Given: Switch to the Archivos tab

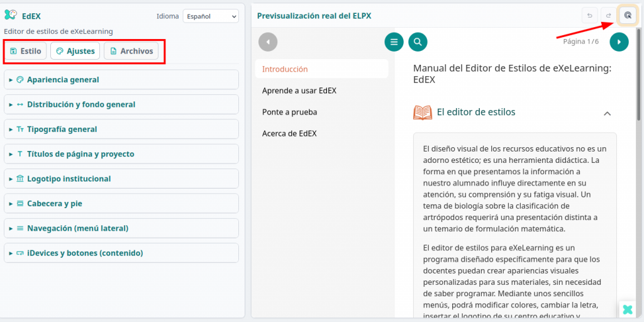Looking at the screenshot, I should 131,51.
